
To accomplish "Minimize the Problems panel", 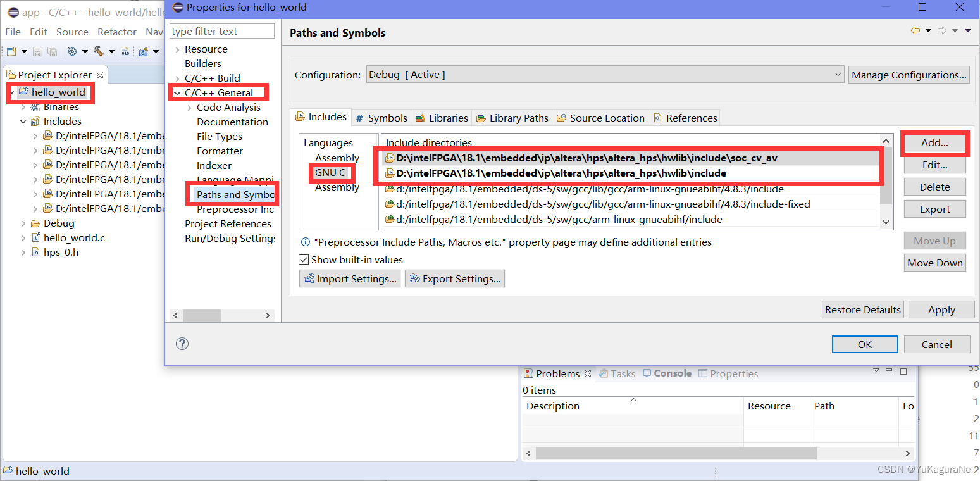I will [890, 370].
